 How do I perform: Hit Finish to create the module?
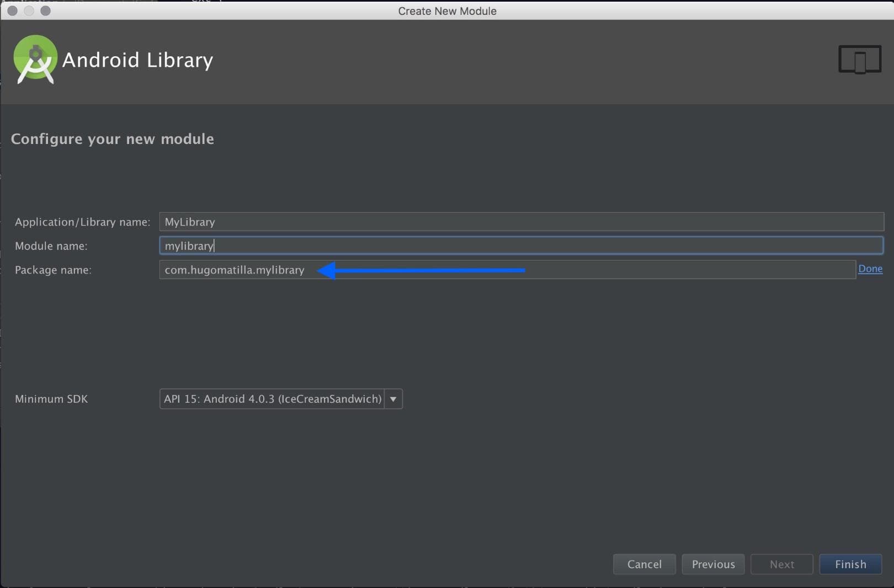pos(850,564)
